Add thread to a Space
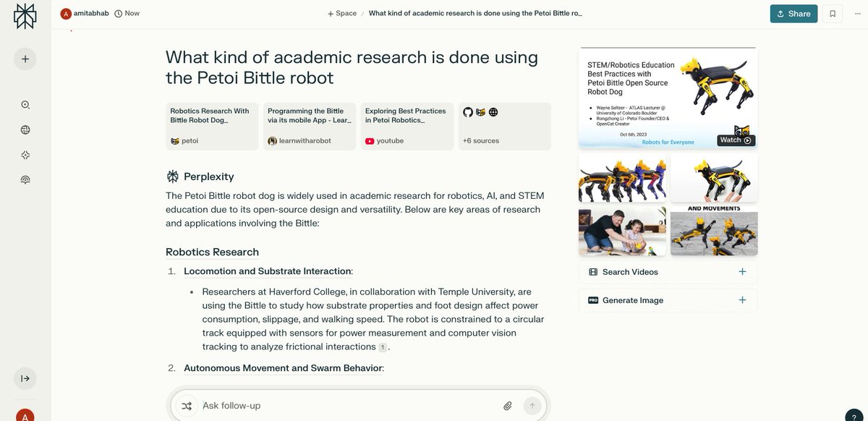Image resolution: width=868 pixels, height=421 pixels. (342, 13)
